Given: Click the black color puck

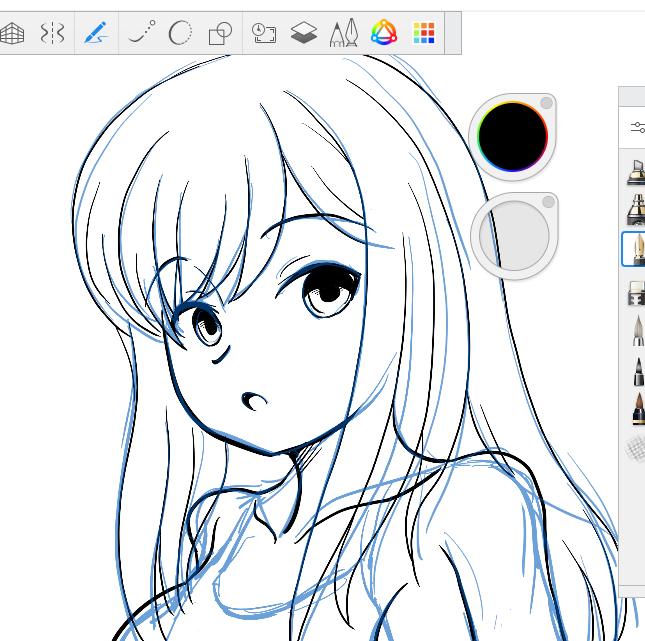Looking at the screenshot, I should click(x=512, y=137).
